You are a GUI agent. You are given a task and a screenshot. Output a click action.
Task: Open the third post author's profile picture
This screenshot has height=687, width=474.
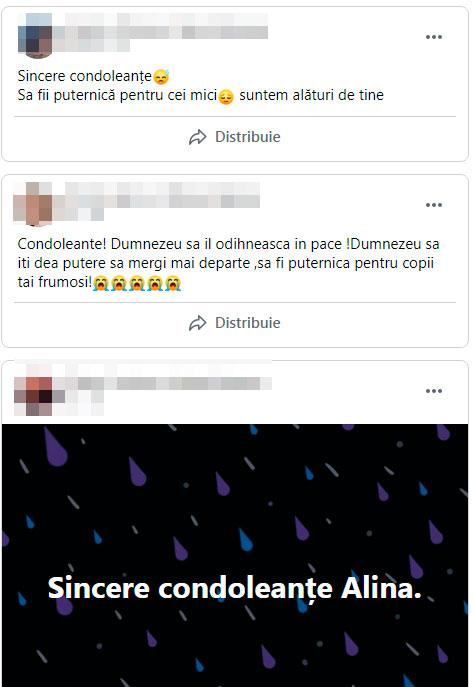click(33, 396)
